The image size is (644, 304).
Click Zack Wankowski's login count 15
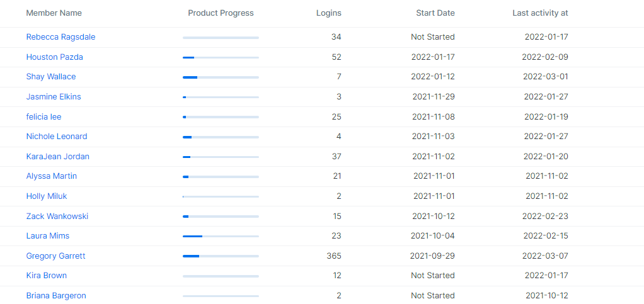tap(336, 217)
